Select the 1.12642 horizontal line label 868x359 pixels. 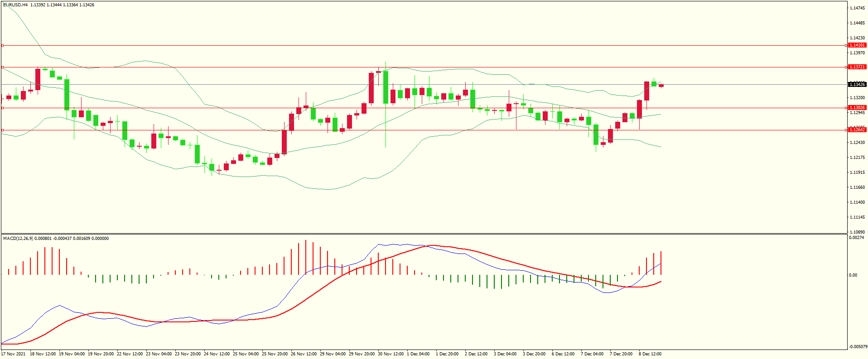pos(857,130)
